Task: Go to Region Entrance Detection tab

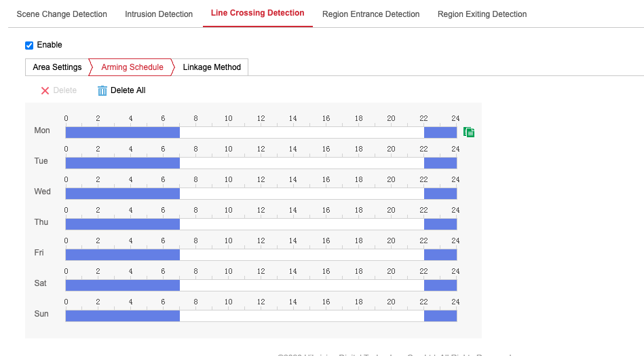Action: (371, 14)
